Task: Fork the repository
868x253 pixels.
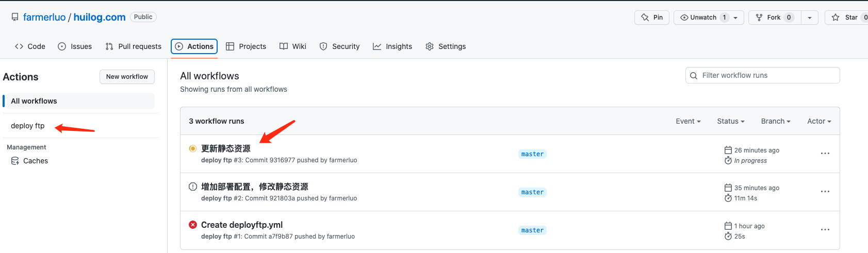Action: coord(774,18)
